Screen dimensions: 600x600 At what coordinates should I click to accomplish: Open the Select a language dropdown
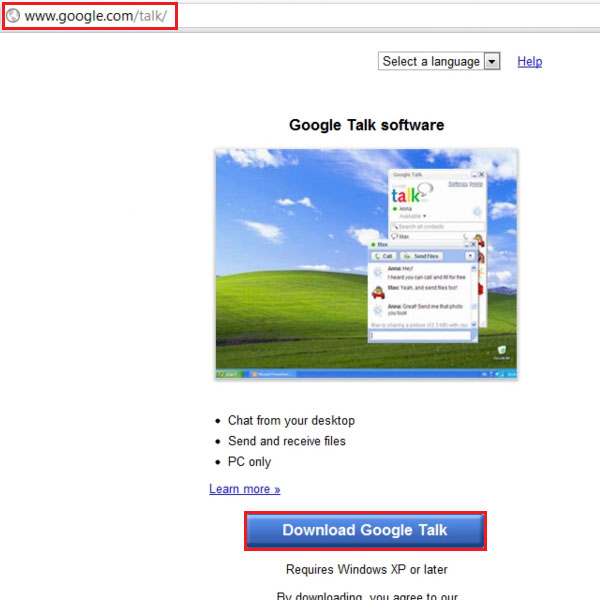439,61
